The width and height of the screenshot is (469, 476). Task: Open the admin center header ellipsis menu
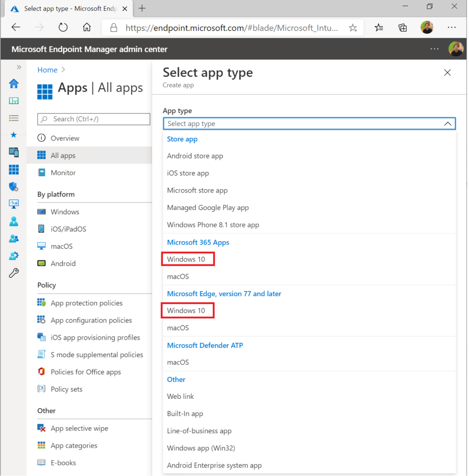tap(435, 49)
